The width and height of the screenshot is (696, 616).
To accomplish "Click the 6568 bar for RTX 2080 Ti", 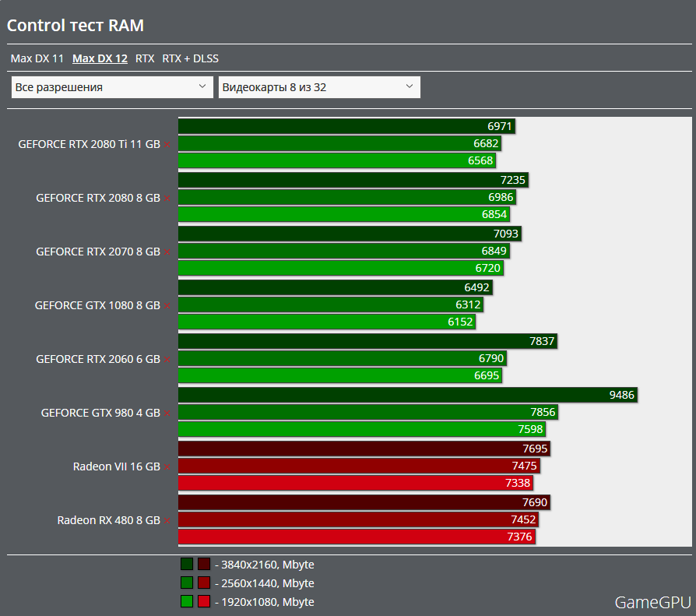I will tap(337, 160).
